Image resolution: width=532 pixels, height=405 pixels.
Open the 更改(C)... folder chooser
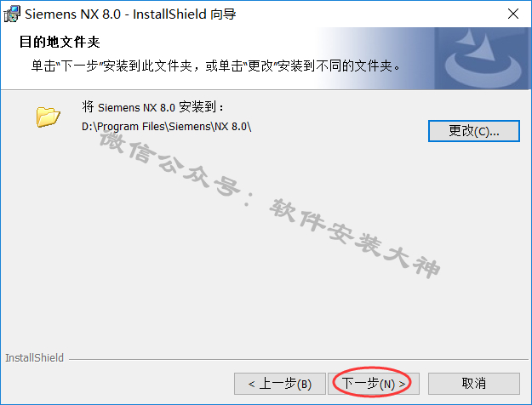click(473, 131)
